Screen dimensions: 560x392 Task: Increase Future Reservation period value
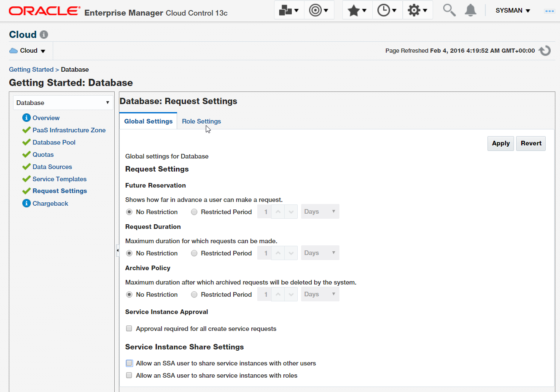(x=278, y=212)
